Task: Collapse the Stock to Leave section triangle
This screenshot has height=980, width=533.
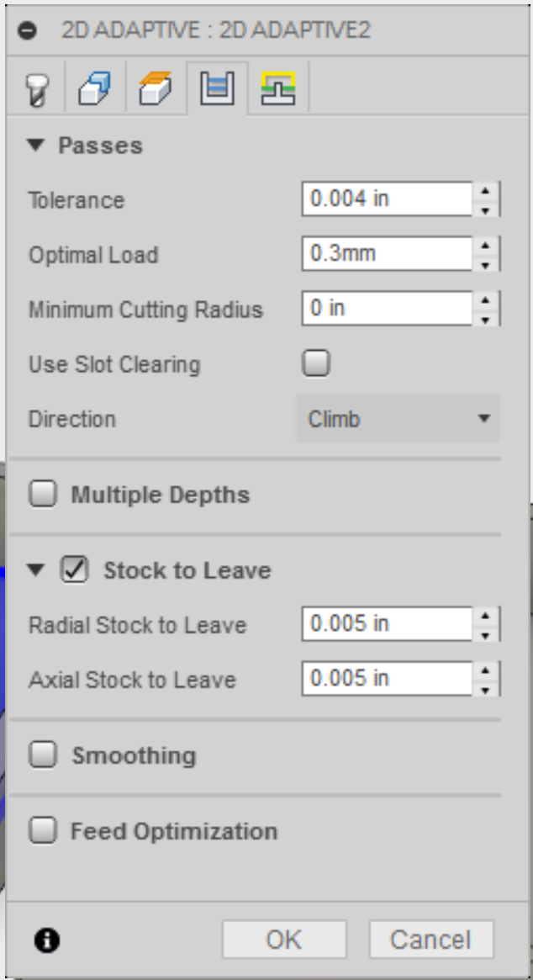Action: pos(34,570)
